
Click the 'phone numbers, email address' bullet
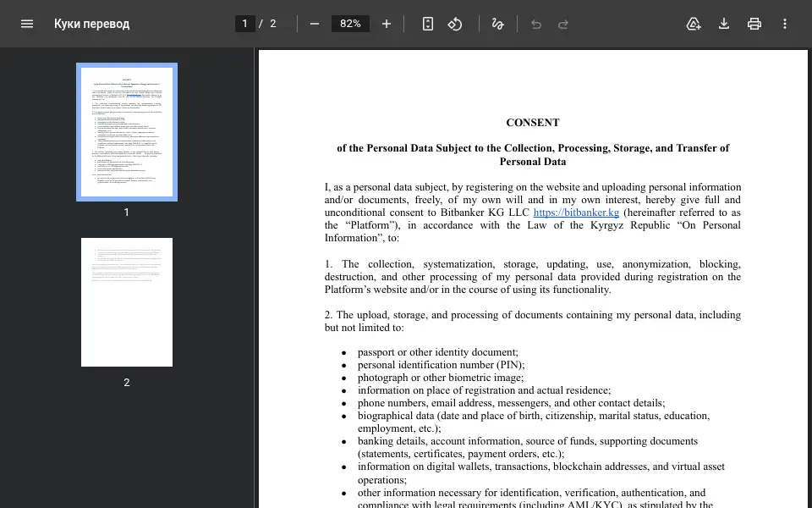(511, 403)
